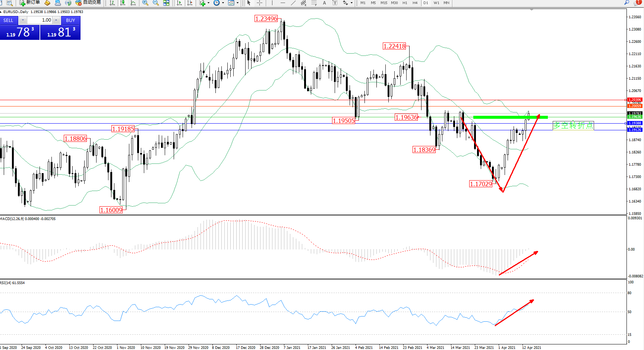Click the green 多空转折点 resistance bar

(510, 117)
